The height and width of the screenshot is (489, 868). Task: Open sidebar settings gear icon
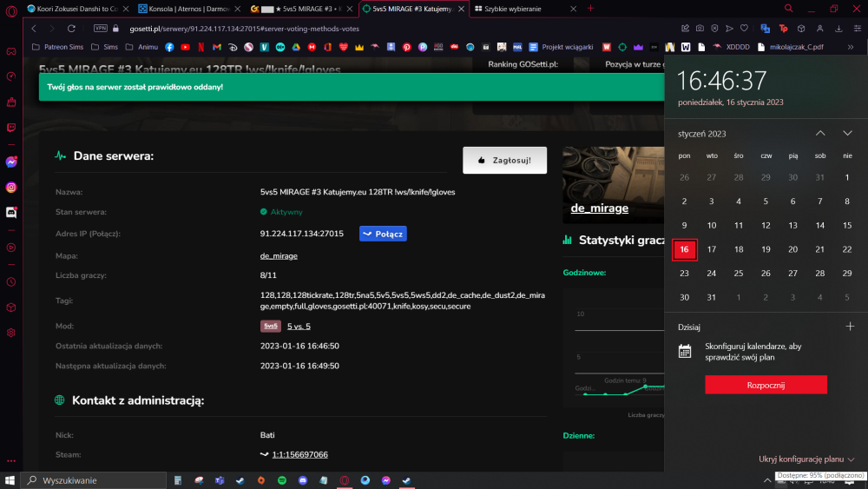coord(11,333)
